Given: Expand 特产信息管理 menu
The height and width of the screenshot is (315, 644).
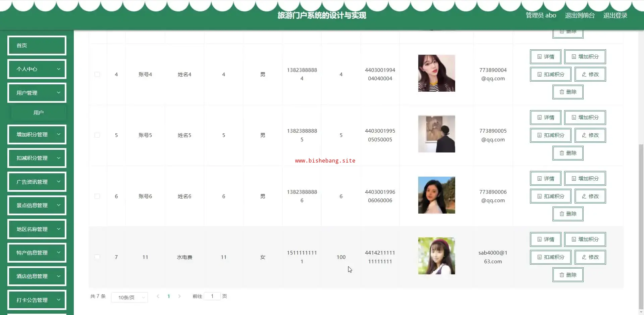Looking at the screenshot, I should click(37, 253).
